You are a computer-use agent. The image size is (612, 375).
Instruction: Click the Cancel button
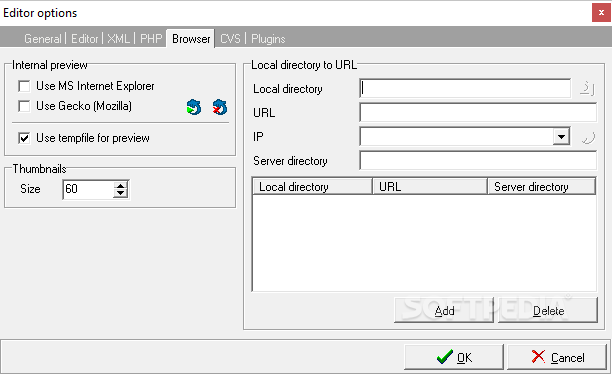pyautogui.click(x=557, y=357)
